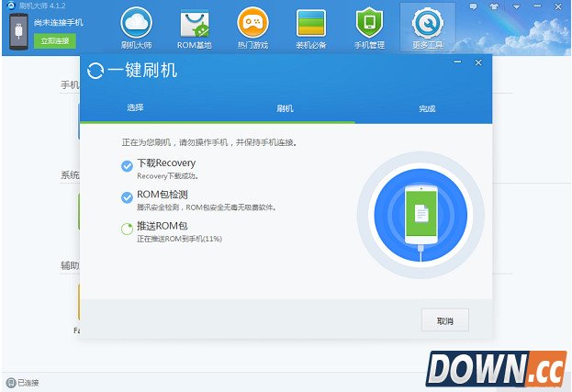Image resolution: width=572 pixels, height=392 pixels.
Task: Click the 下载Recovery completed checkmark
Action: point(127,165)
